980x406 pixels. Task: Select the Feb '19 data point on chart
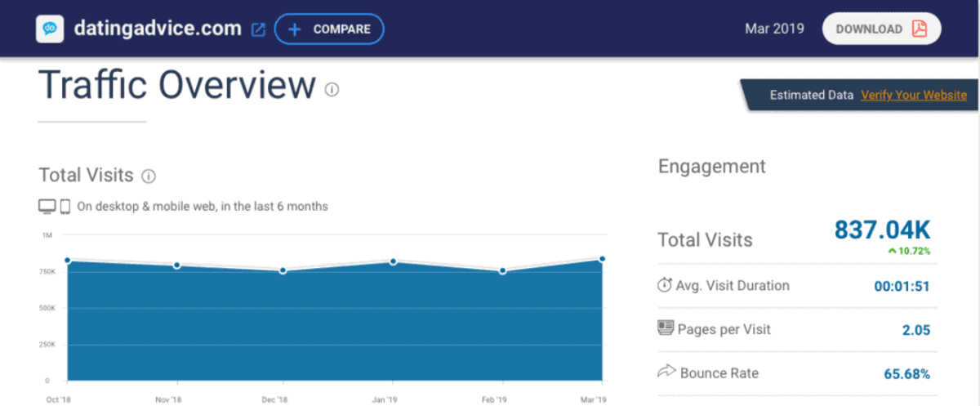[x=502, y=270]
